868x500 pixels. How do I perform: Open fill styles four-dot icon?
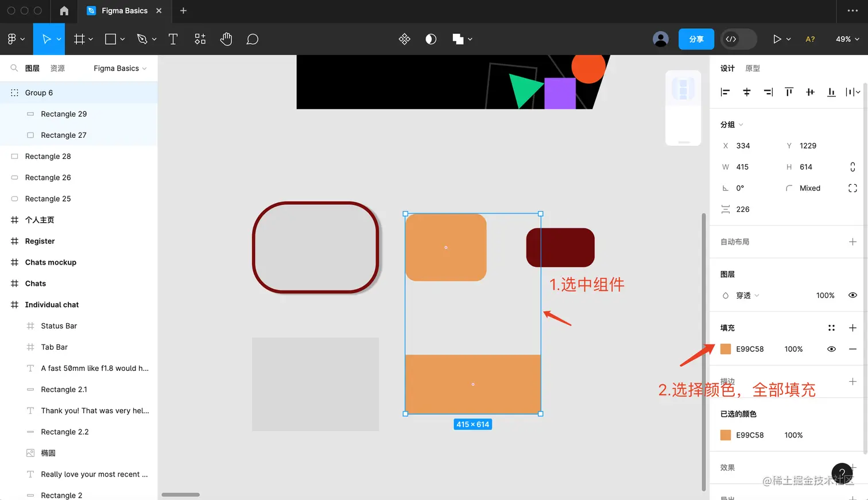pos(831,328)
